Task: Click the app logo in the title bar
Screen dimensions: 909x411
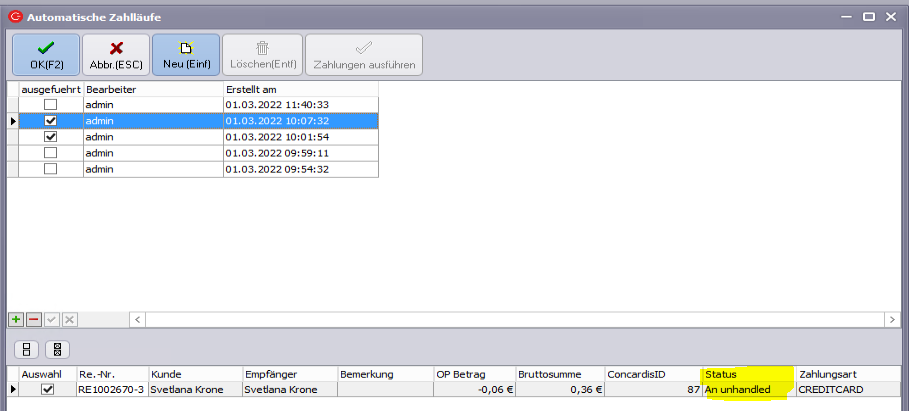Action: 14,17
